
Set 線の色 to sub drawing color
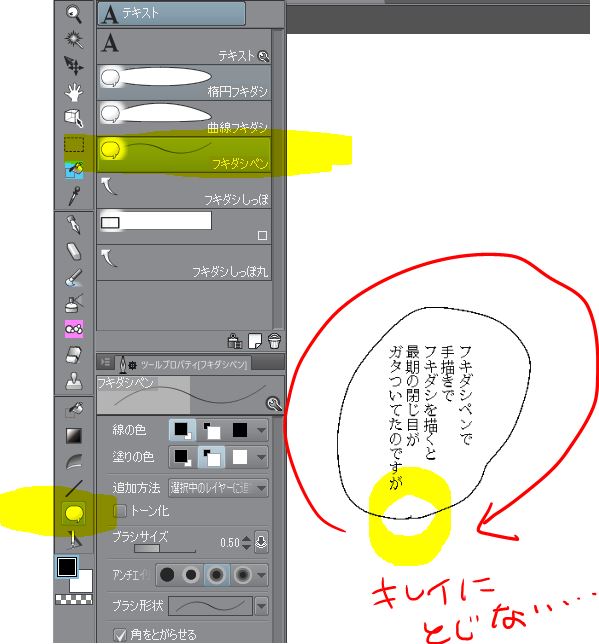coord(211,430)
